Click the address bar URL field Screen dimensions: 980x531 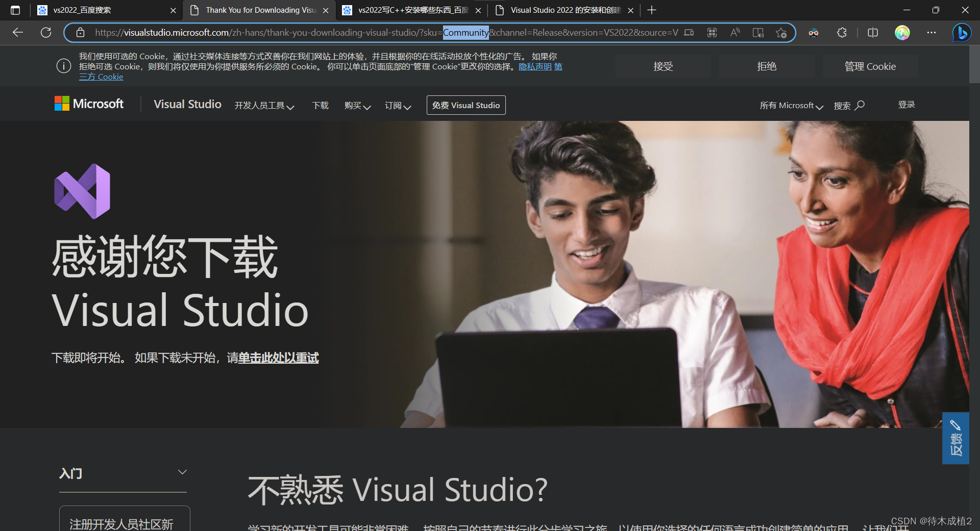tap(386, 33)
